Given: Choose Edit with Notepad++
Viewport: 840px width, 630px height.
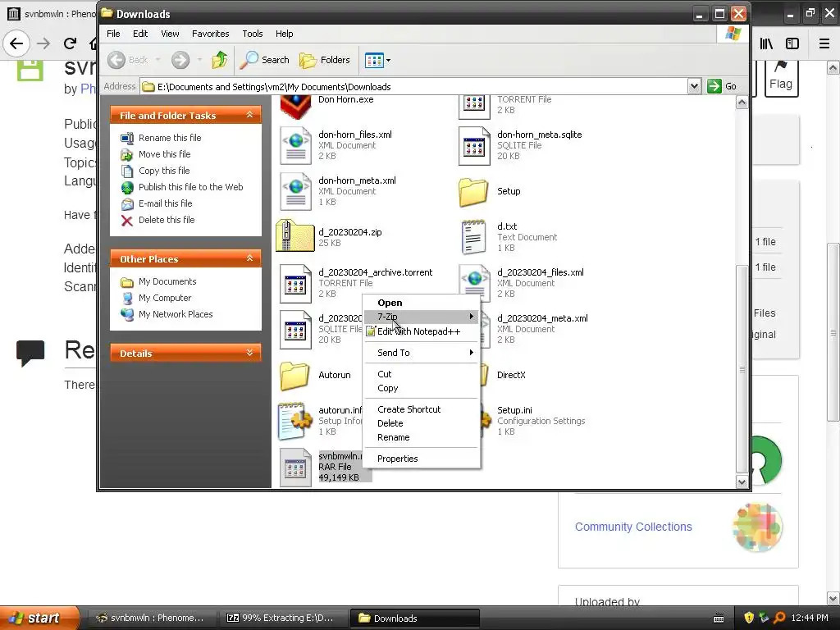Looking at the screenshot, I should pyautogui.click(x=421, y=331).
